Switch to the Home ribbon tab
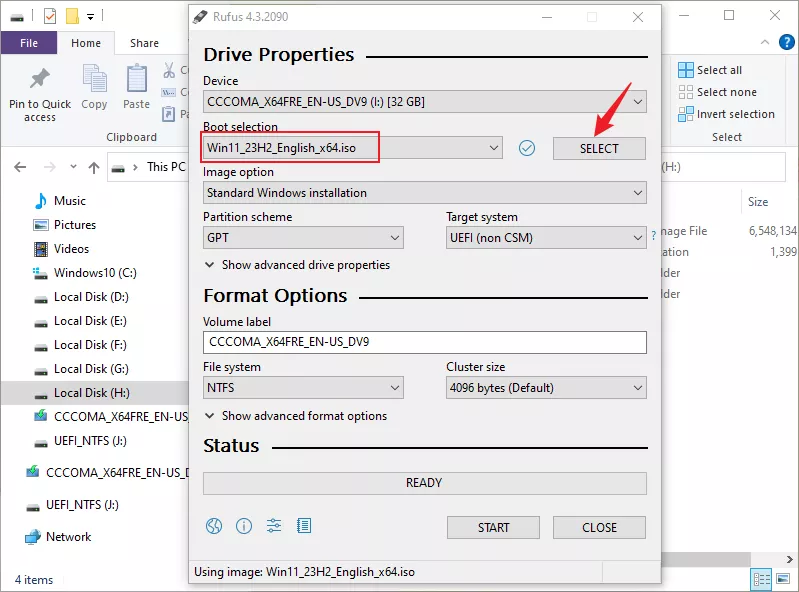 click(x=86, y=43)
